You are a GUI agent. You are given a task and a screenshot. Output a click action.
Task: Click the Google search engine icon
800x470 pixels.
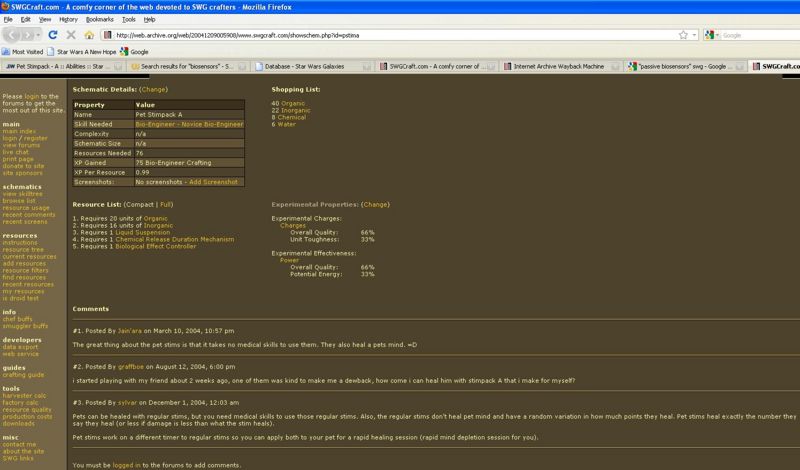click(709, 35)
